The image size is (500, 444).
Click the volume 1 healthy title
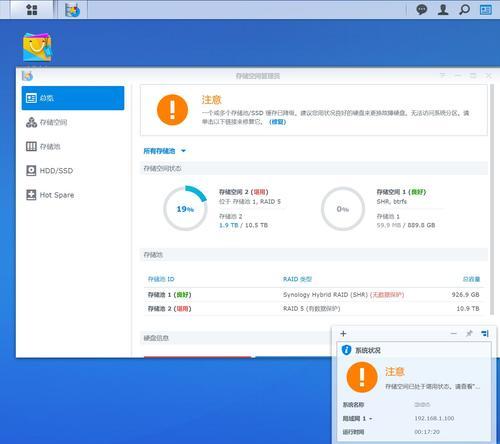pos(401,192)
